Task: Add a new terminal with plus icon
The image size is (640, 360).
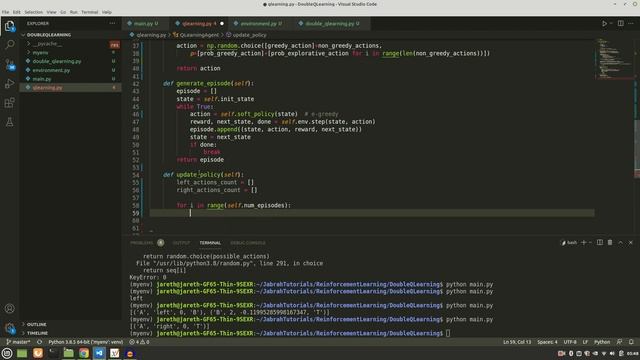Action: [583, 242]
